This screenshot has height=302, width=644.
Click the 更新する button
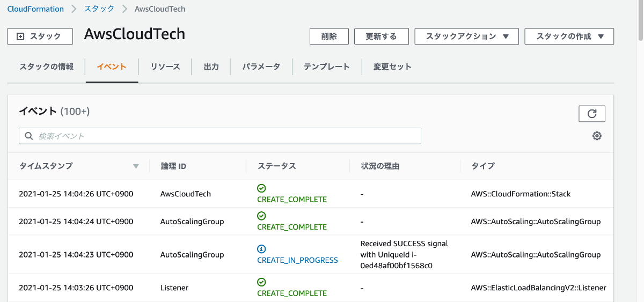coord(381,36)
